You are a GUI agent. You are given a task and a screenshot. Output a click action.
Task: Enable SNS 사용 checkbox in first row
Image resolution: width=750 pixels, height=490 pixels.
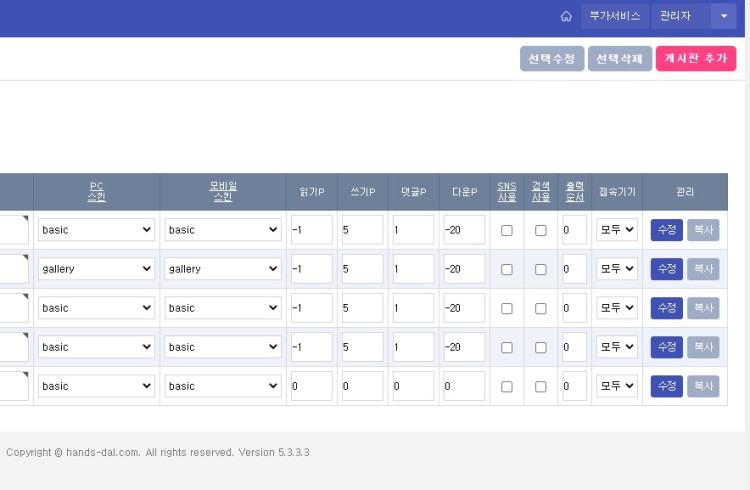click(x=507, y=230)
